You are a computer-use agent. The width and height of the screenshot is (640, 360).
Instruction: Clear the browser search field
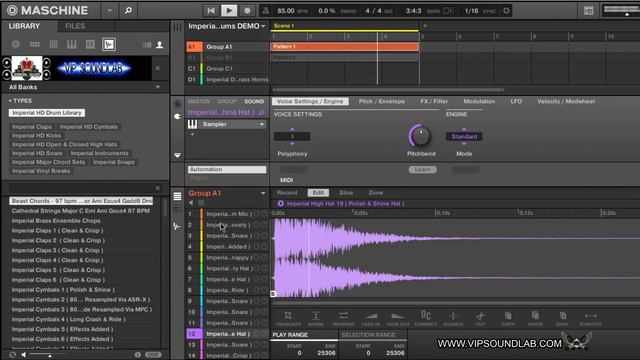click(x=158, y=188)
